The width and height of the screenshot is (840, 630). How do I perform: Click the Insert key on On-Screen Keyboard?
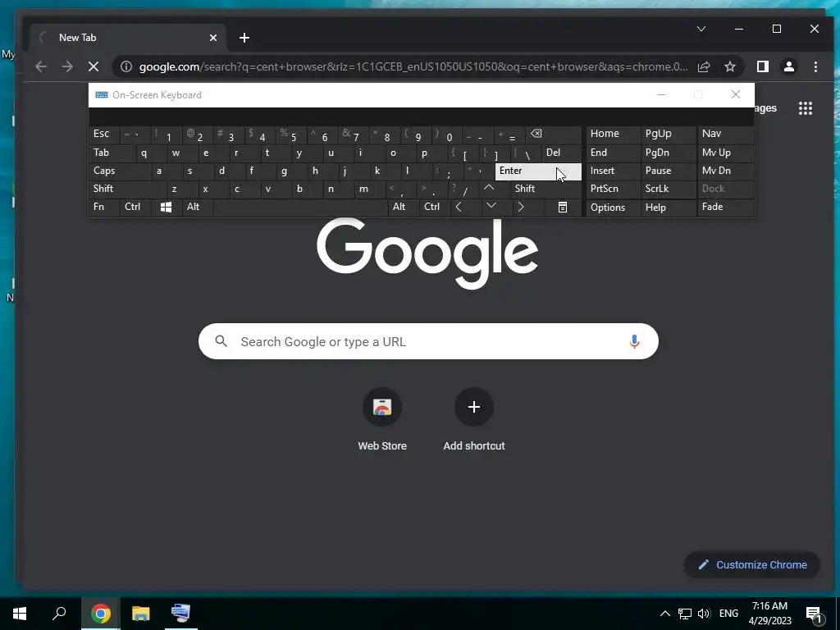[x=612, y=171]
